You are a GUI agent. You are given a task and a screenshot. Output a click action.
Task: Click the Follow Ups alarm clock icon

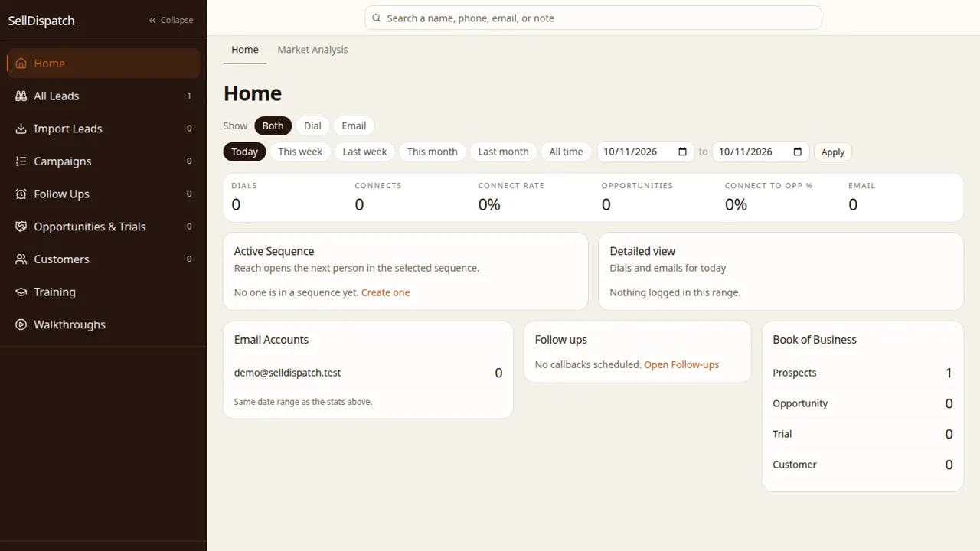pyautogui.click(x=21, y=194)
